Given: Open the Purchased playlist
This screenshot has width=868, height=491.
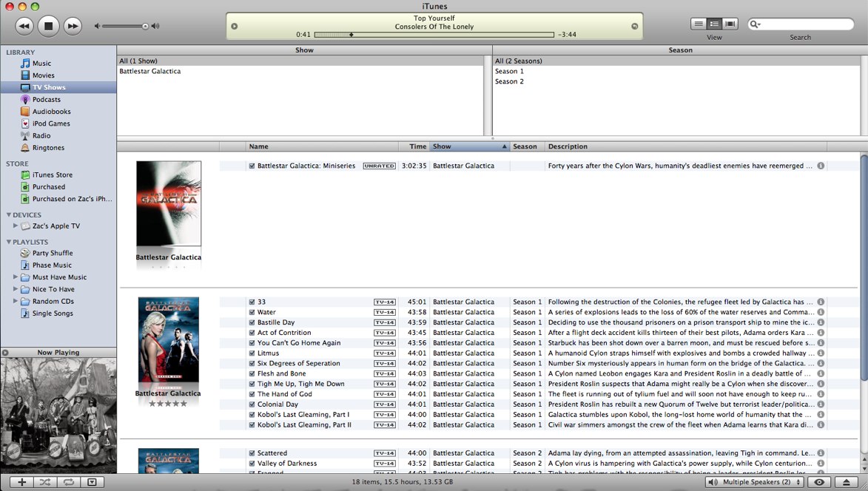Looking at the screenshot, I should (49, 187).
